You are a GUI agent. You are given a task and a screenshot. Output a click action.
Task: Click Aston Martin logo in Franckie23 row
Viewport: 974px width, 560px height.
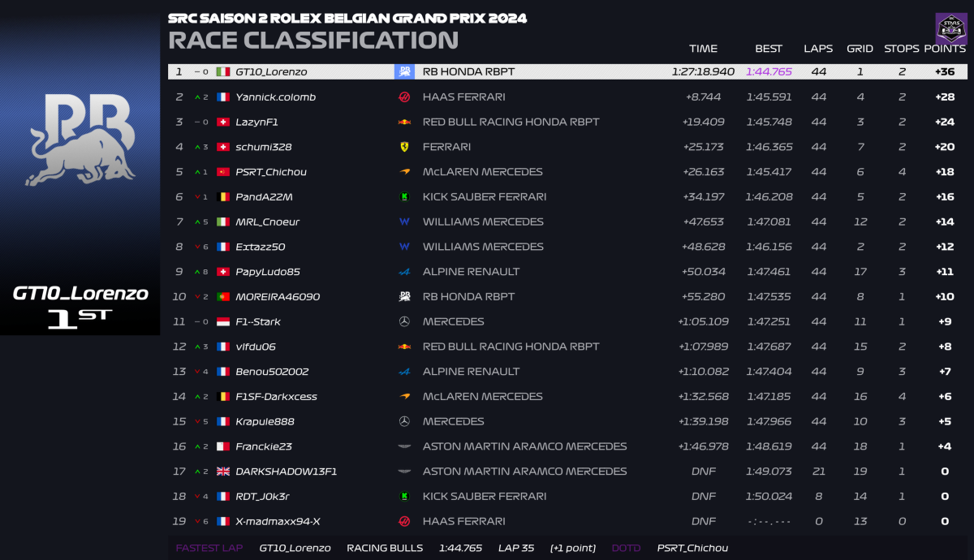click(404, 446)
